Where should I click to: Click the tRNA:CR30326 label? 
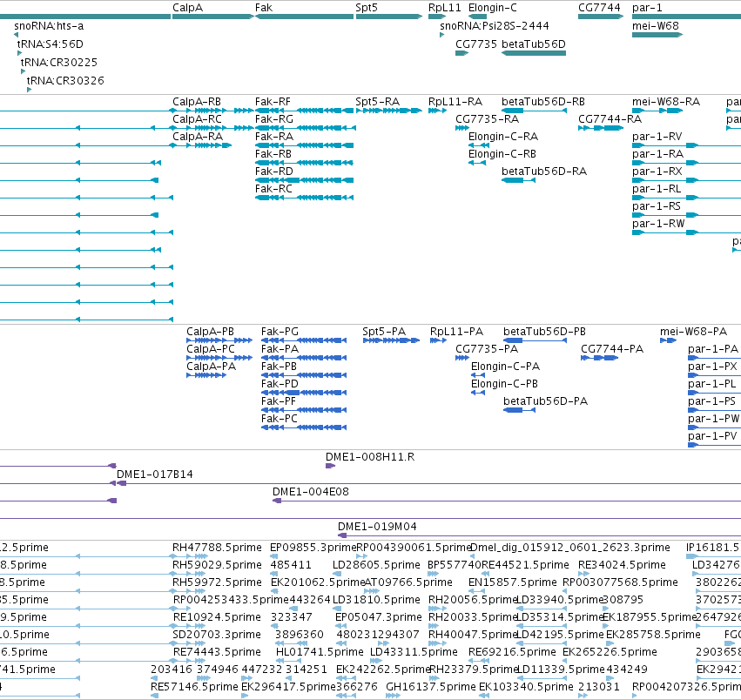(65, 80)
